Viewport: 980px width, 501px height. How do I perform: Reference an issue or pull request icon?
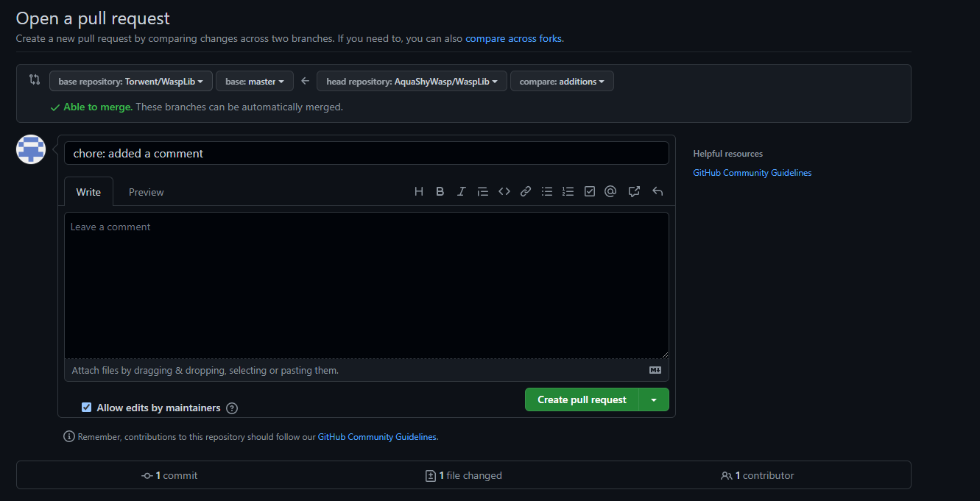pos(634,191)
